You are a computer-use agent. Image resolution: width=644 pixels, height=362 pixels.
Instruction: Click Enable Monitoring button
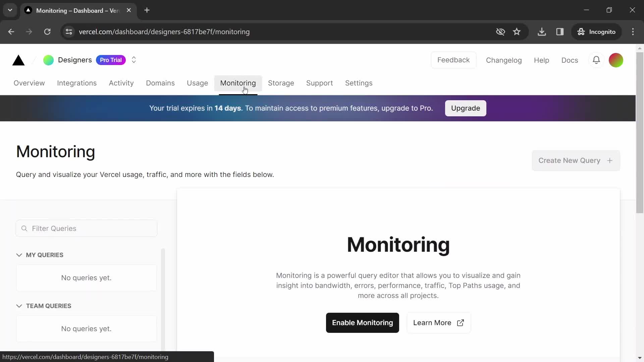point(362,322)
